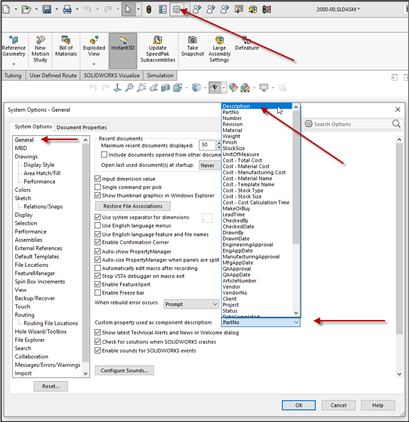Image resolution: width=409 pixels, height=422 pixels.
Task: Click the Zoom to Fit icon
Action: click(x=129, y=88)
